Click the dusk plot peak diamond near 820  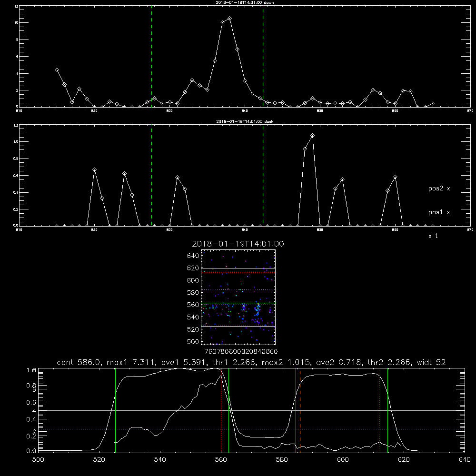pos(94,170)
